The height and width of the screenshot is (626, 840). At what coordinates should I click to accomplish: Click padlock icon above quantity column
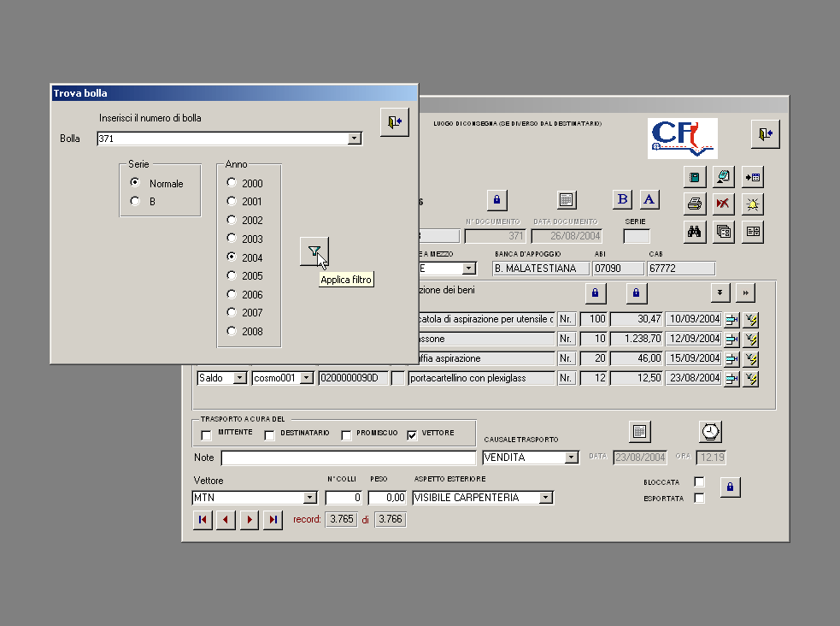596,292
